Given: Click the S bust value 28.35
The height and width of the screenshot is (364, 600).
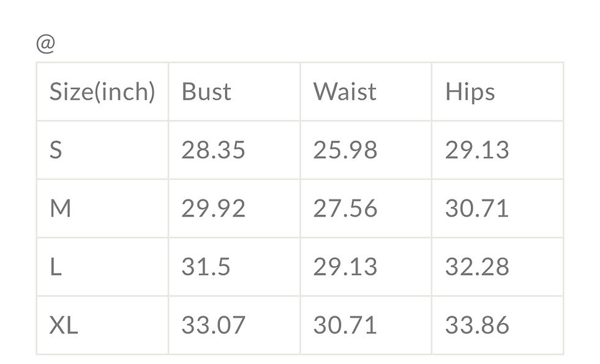Looking at the screenshot, I should 213,150.
